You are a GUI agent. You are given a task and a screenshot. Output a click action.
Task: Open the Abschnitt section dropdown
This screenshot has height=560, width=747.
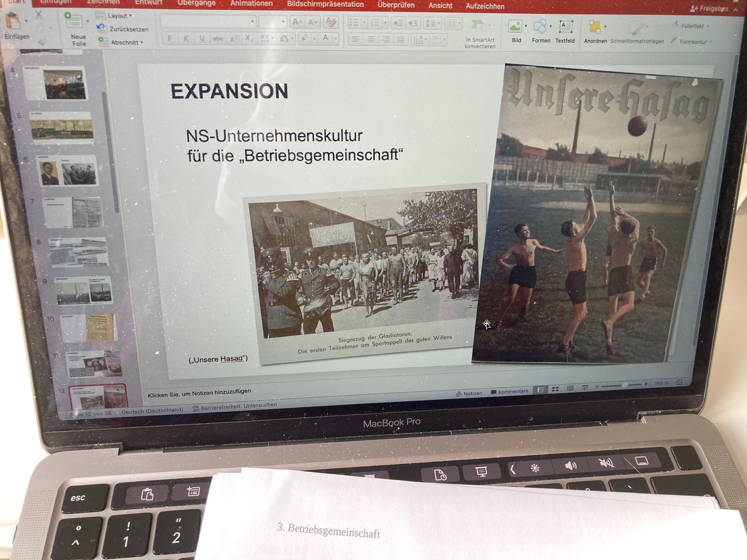coord(125,43)
